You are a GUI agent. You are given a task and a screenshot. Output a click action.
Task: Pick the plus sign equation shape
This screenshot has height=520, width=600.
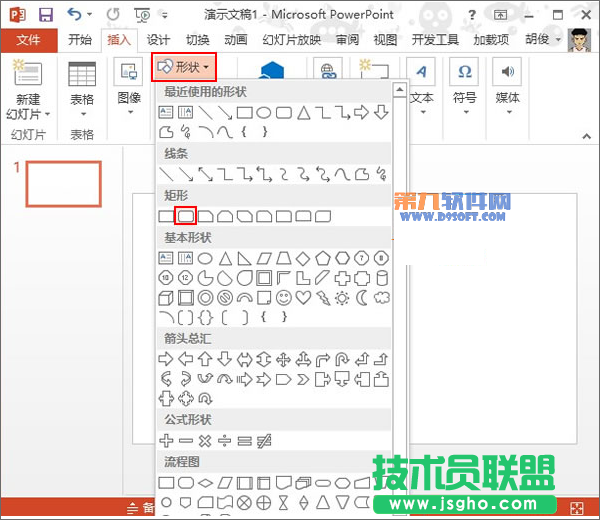coord(167,440)
